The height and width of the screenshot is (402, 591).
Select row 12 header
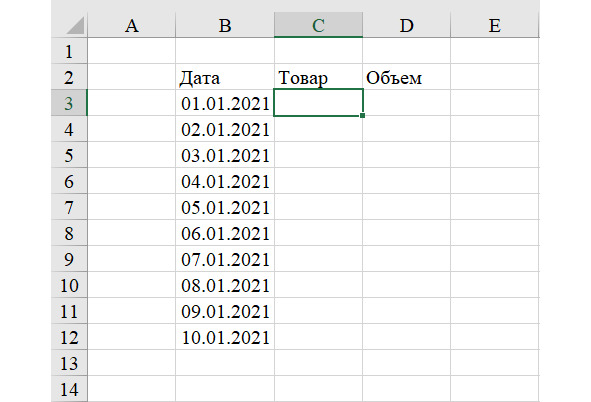click(69, 337)
